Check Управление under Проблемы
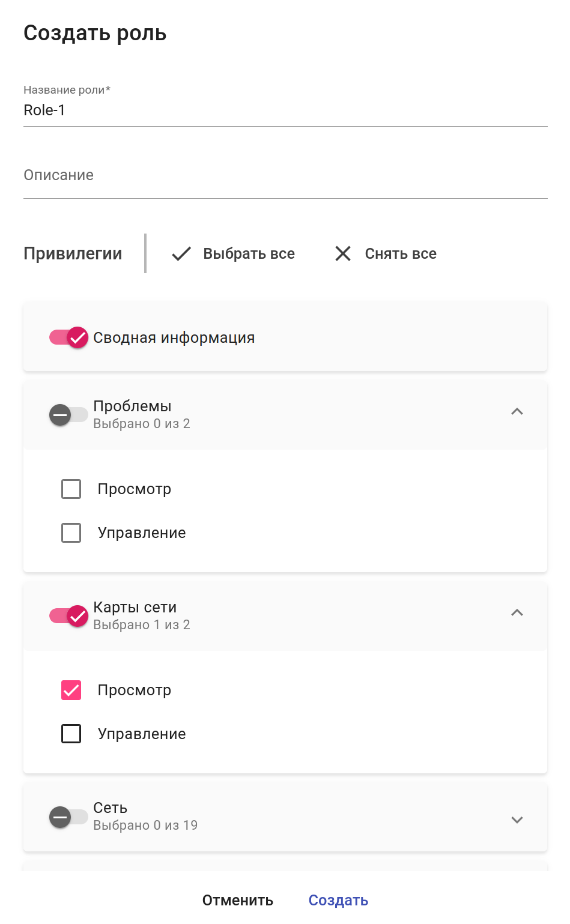This screenshot has width=570, height=924. (x=71, y=533)
